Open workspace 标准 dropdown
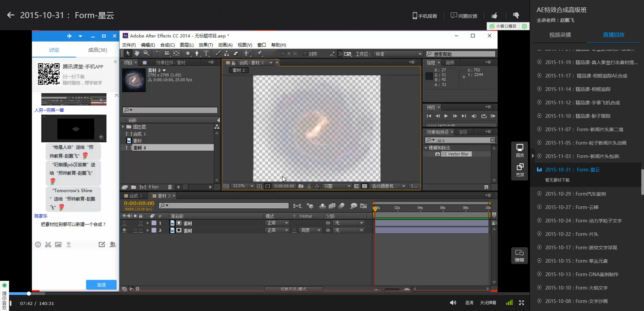Image resolution: width=644 pixels, height=311 pixels. coord(398,54)
